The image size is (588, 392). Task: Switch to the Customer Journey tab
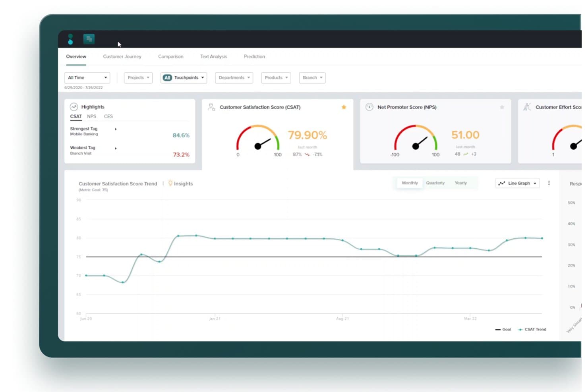coord(122,56)
